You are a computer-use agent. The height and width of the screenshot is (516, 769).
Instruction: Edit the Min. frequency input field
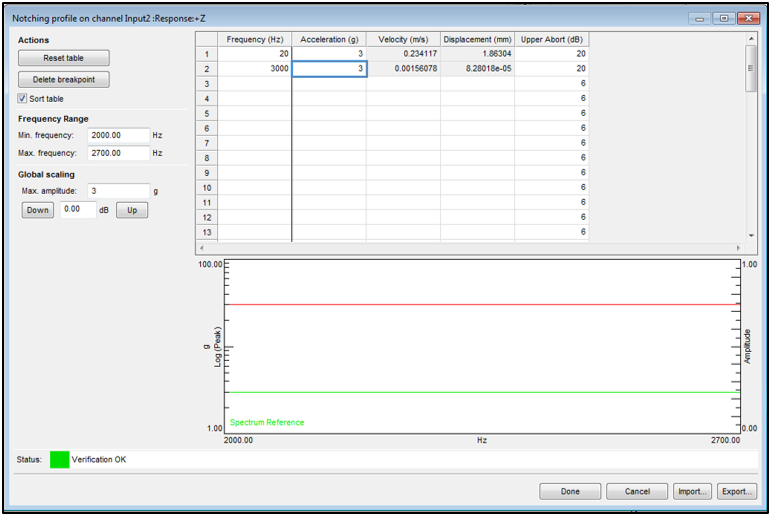[118, 135]
